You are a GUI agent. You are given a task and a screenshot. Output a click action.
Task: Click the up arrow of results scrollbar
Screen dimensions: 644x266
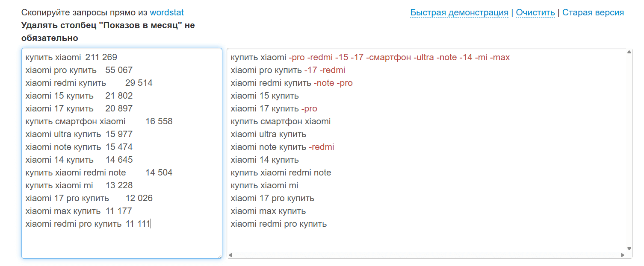pyautogui.click(x=629, y=52)
